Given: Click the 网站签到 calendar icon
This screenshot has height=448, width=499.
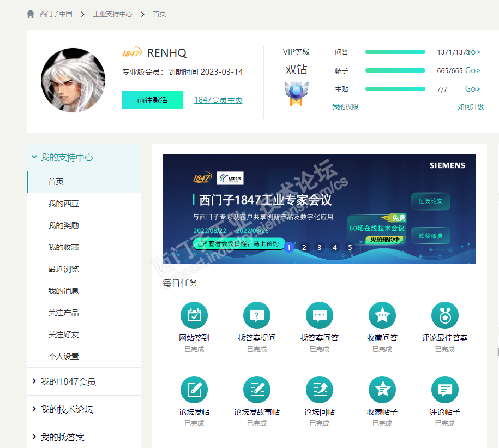Looking at the screenshot, I should (x=194, y=315).
